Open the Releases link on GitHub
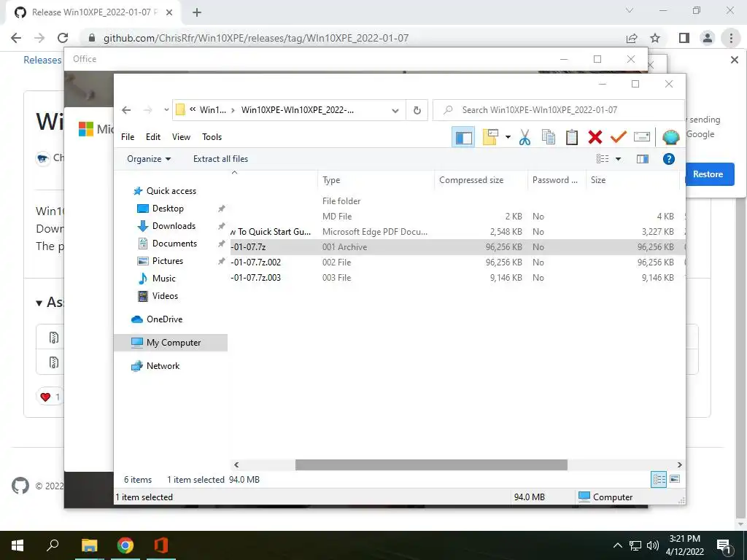This screenshot has height=560, width=747. click(42, 60)
